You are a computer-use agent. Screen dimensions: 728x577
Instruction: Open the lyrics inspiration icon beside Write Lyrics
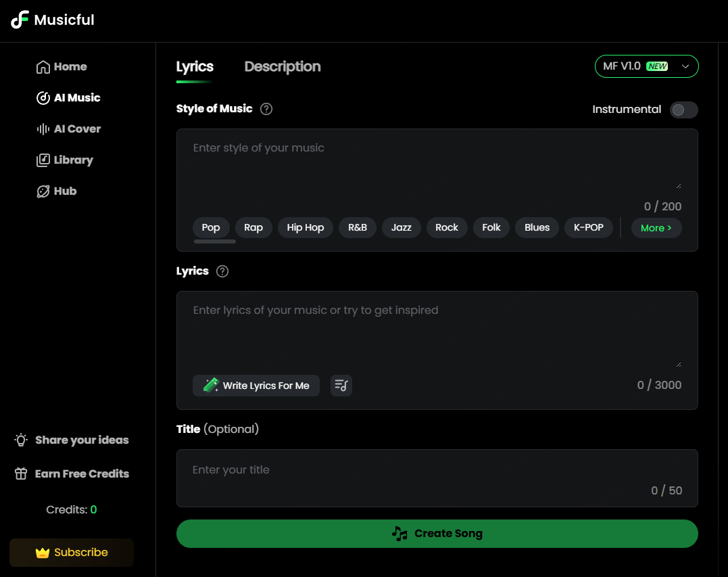(341, 385)
